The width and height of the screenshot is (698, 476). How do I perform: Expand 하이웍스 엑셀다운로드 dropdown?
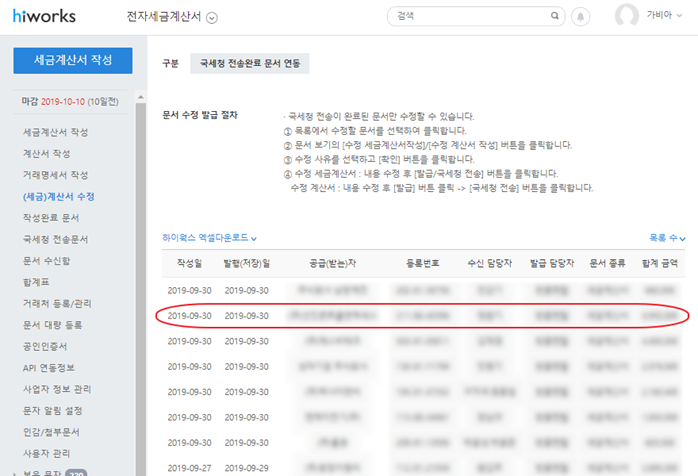click(x=209, y=238)
